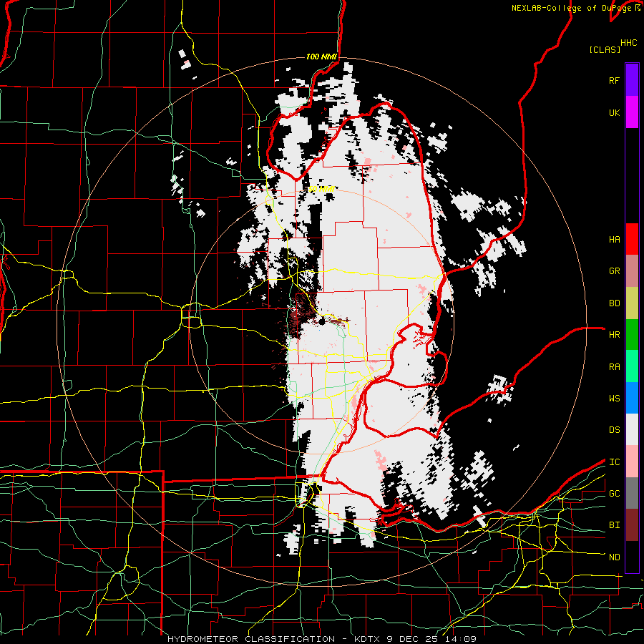Click the KDTX radar site identifier

369,639
